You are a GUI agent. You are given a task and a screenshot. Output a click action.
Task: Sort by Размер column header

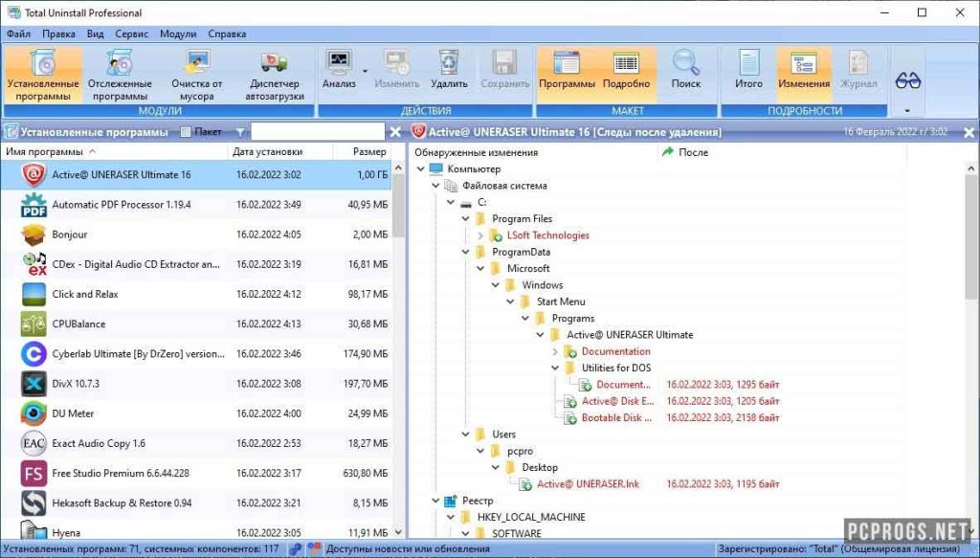coord(363,152)
